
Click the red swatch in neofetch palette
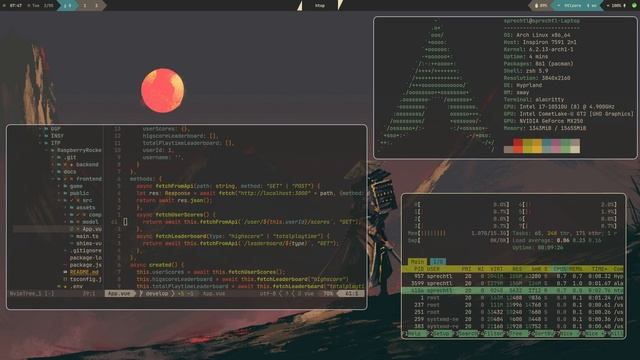click(x=518, y=146)
